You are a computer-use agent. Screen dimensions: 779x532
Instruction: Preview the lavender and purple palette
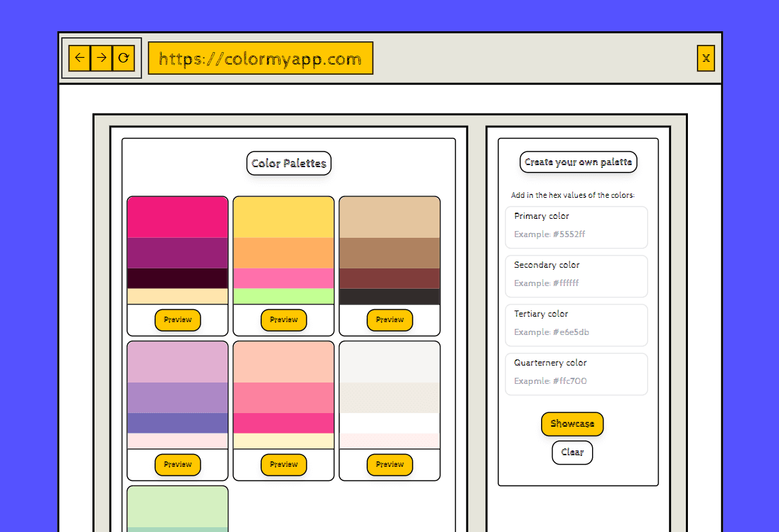(x=177, y=465)
